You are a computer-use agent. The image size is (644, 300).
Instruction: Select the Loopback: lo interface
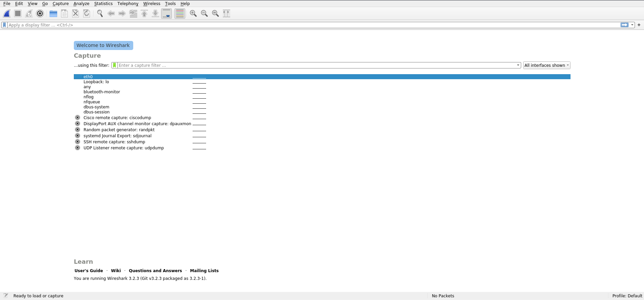[322, 82]
